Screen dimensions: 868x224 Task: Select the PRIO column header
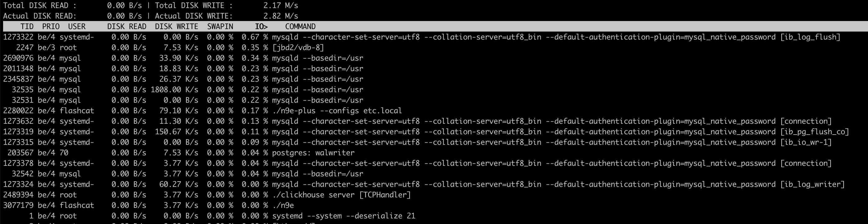tap(51, 27)
